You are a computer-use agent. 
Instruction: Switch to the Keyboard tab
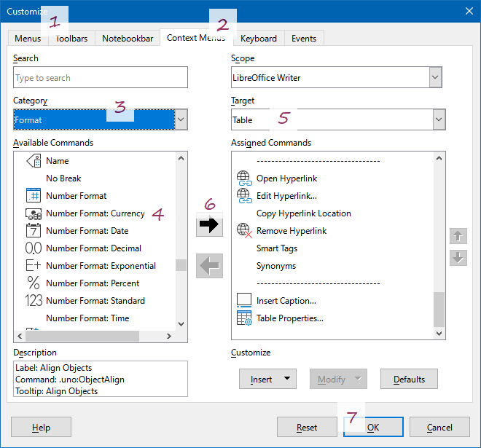[x=258, y=39]
